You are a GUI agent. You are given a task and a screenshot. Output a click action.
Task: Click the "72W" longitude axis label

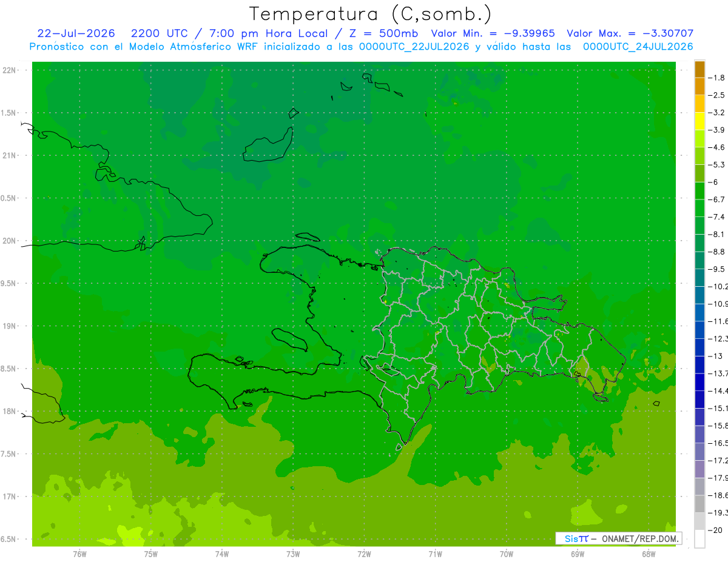point(364,554)
